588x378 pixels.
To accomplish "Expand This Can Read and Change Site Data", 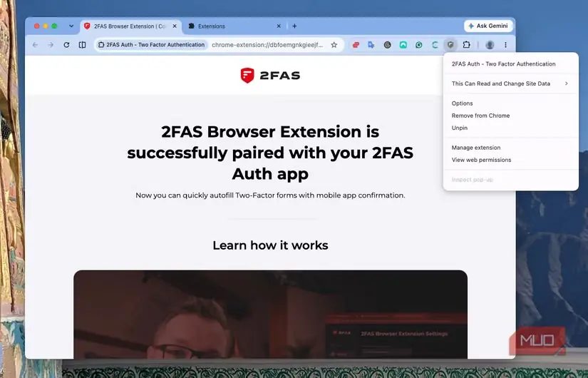I will [510, 83].
